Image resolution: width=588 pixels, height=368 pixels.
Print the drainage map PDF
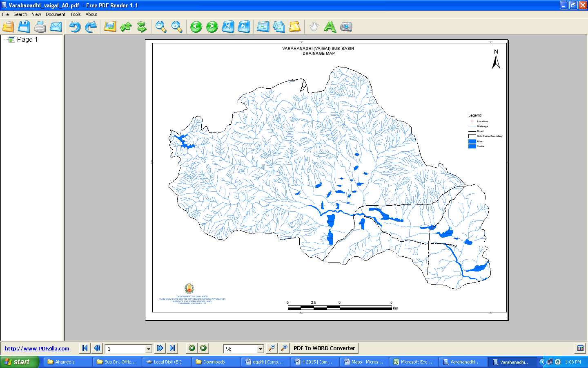click(x=40, y=27)
